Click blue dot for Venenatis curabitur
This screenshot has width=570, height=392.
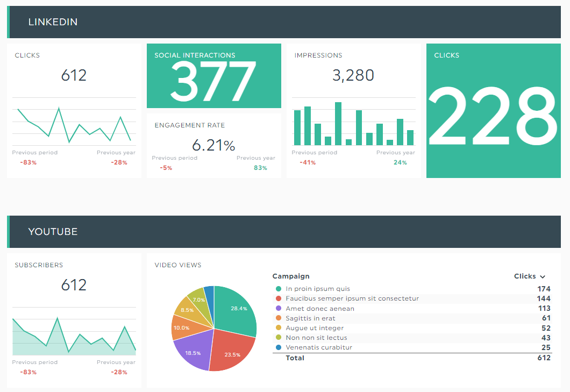279,347
